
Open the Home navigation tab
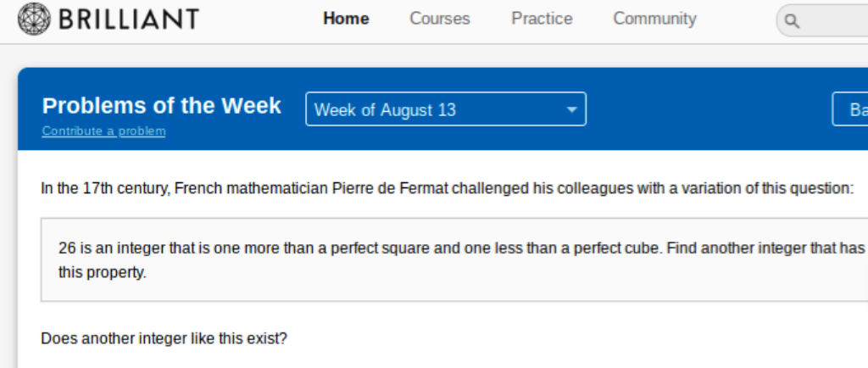point(346,19)
